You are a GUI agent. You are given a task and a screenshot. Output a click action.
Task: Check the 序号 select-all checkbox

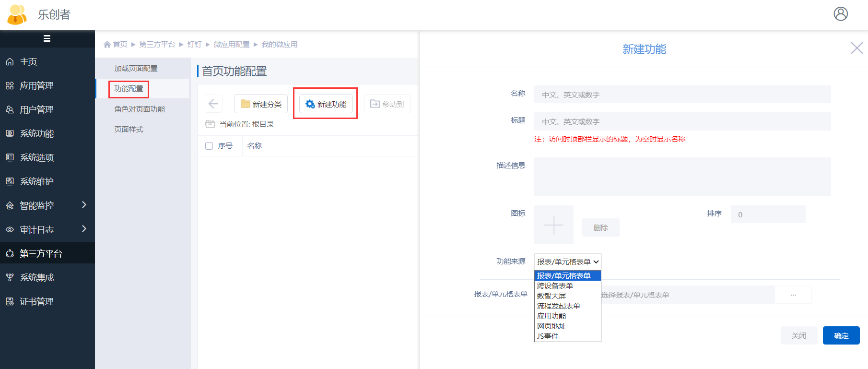coord(209,146)
